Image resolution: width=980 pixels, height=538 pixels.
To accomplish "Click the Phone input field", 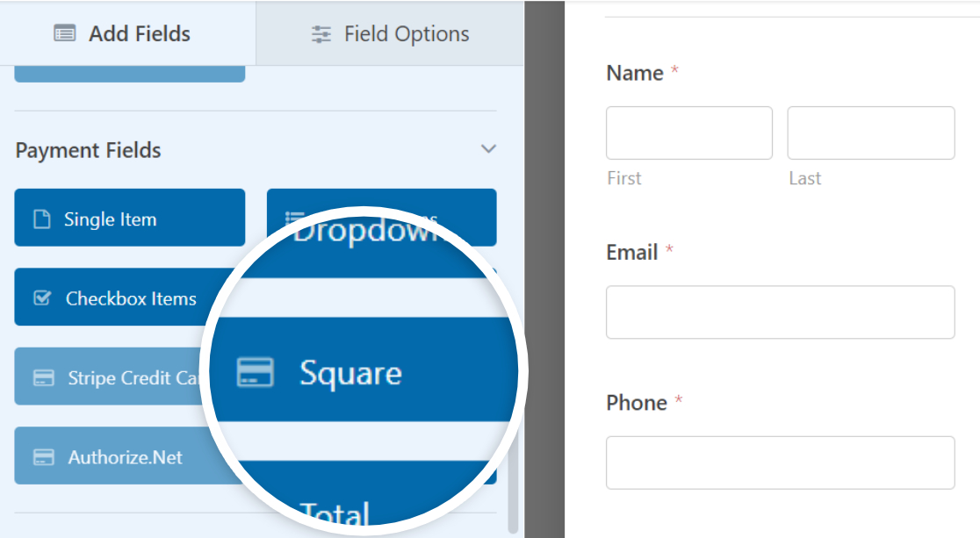I will (780, 463).
